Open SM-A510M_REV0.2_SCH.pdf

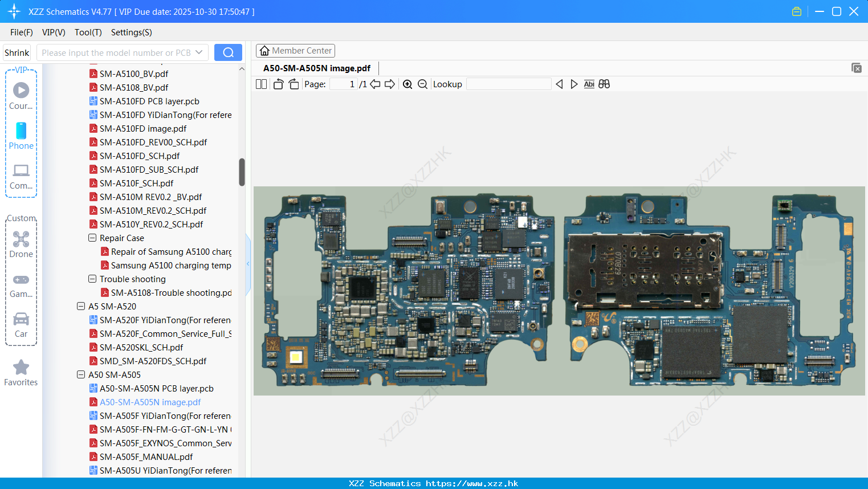tap(153, 210)
